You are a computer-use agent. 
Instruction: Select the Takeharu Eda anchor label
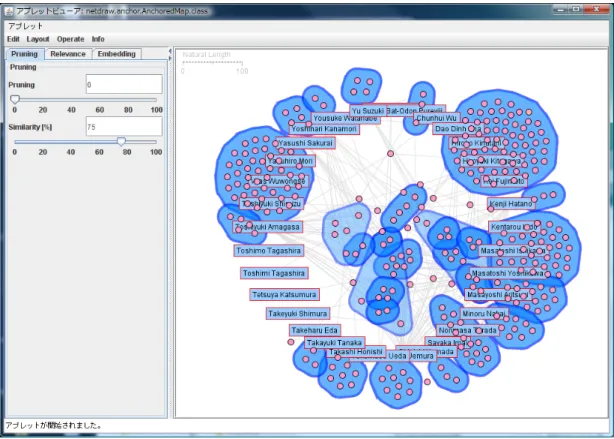(x=314, y=330)
